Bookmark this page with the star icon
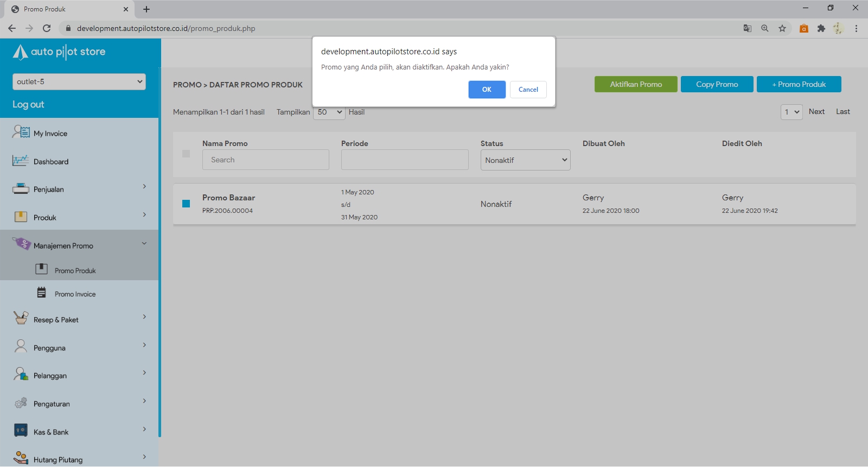 coord(782,28)
